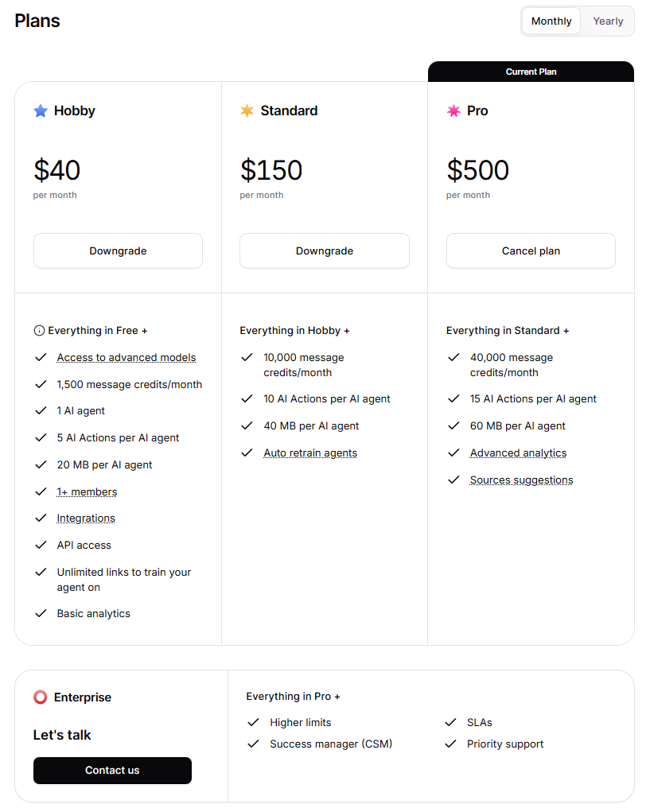Image resolution: width=650 pixels, height=812 pixels.
Task: Click the checkmark beside Priority support
Action: [451, 744]
